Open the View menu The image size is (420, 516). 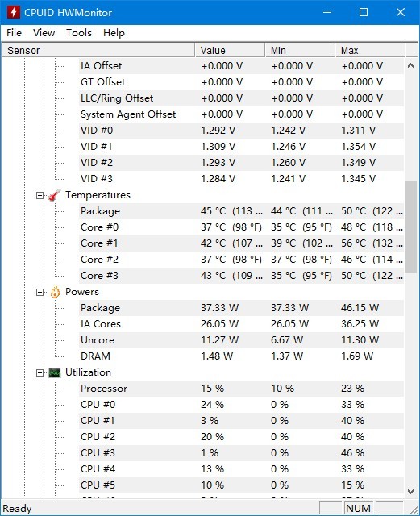(x=44, y=33)
